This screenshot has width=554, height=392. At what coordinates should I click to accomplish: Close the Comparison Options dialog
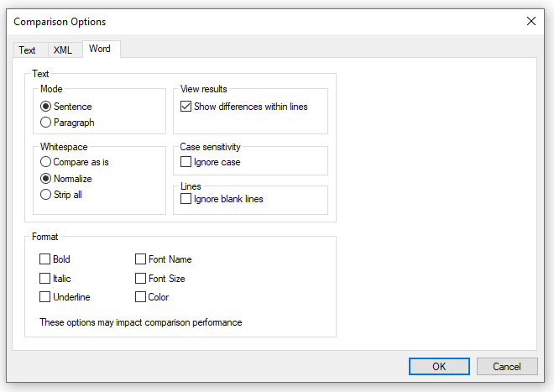[x=530, y=21]
